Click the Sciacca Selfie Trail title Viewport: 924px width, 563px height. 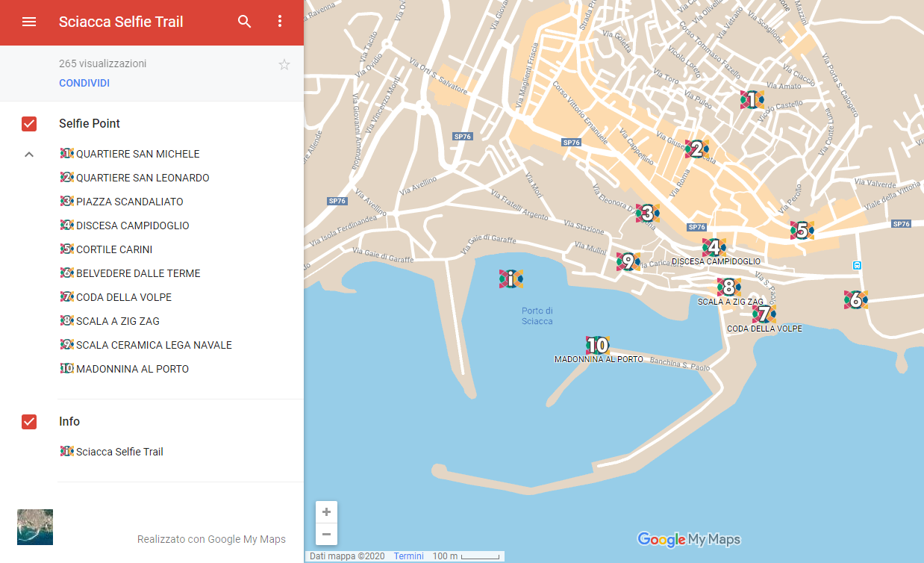click(121, 22)
